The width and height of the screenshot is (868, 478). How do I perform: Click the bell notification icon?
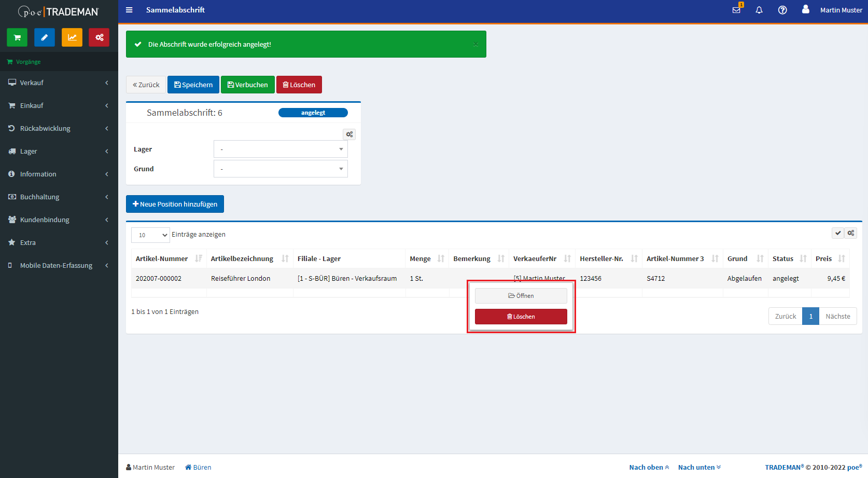[759, 10]
